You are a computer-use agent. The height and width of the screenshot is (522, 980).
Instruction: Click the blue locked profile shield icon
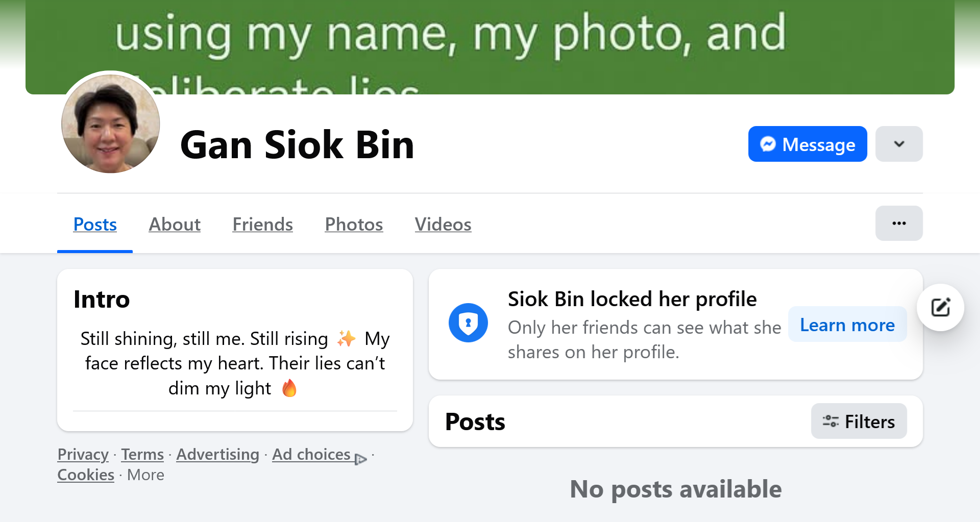[x=468, y=323]
